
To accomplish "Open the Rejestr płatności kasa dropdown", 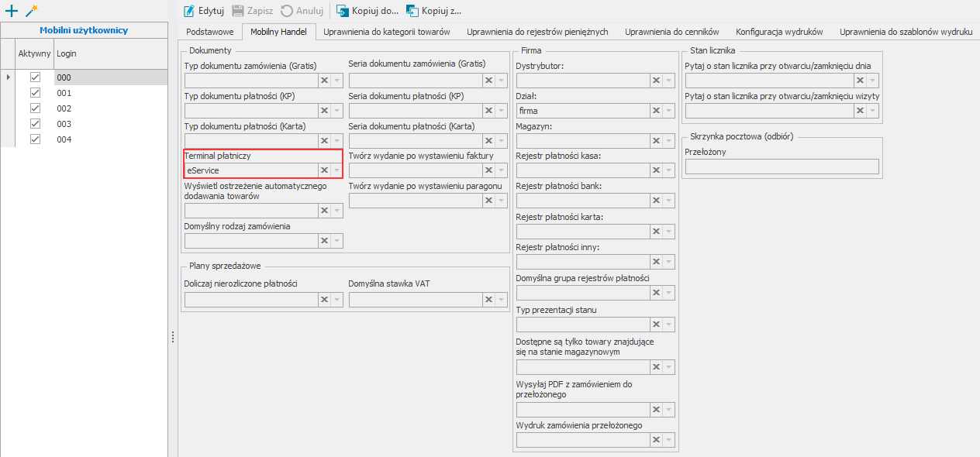I will click(x=668, y=171).
